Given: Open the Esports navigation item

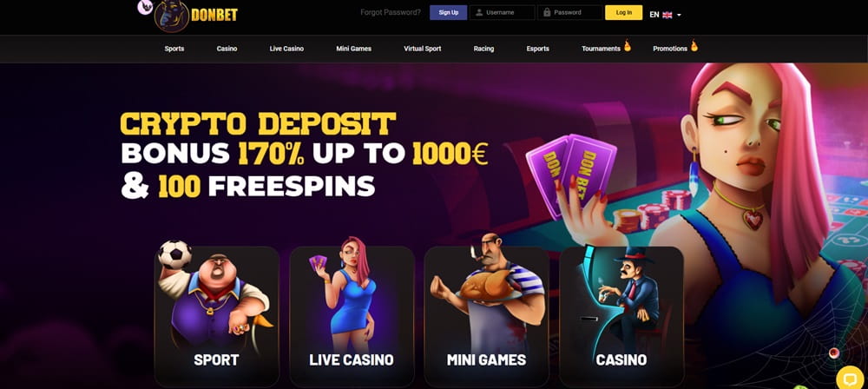Looking at the screenshot, I should click(537, 49).
